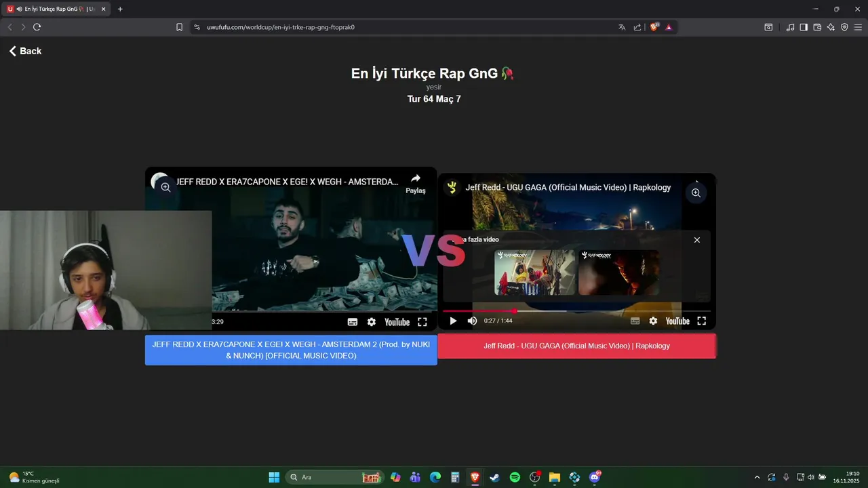Screen dimensions: 868x488
Task: Open Steam from taskbar
Action: point(494,477)
